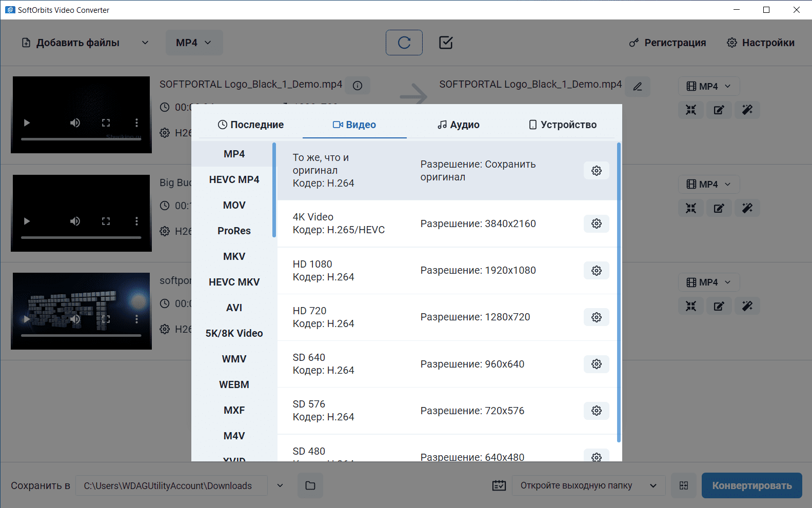
Task: Open MP4 format dropdown for second video
Action: pyautogui.click(x=709, y=184)
